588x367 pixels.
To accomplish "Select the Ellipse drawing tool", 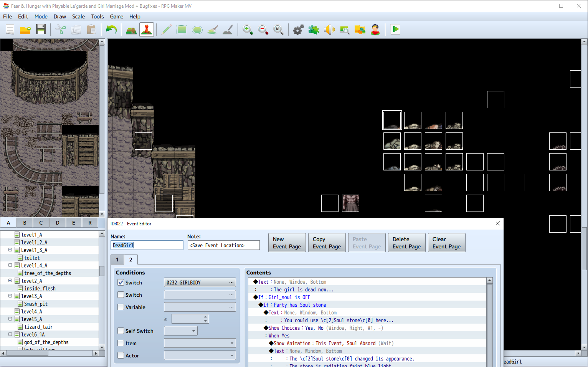I will coord(197,30).
